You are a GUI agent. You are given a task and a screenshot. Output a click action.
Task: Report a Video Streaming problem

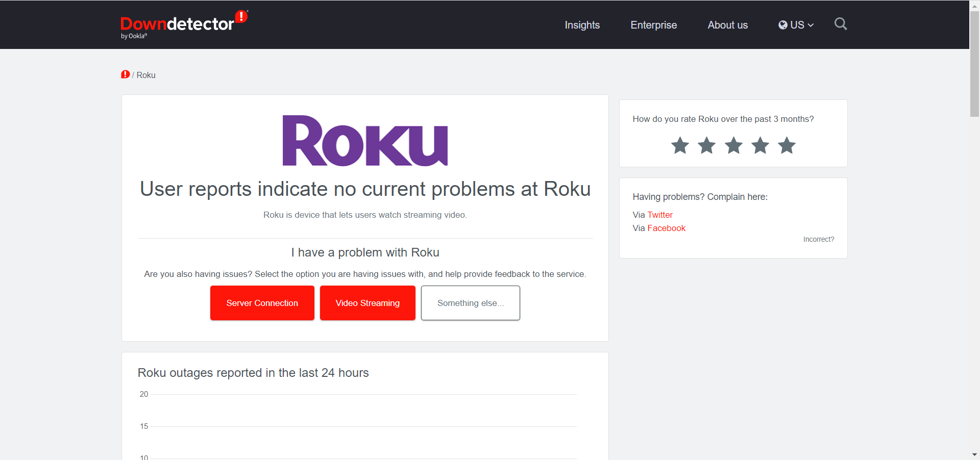click(367, 303)
